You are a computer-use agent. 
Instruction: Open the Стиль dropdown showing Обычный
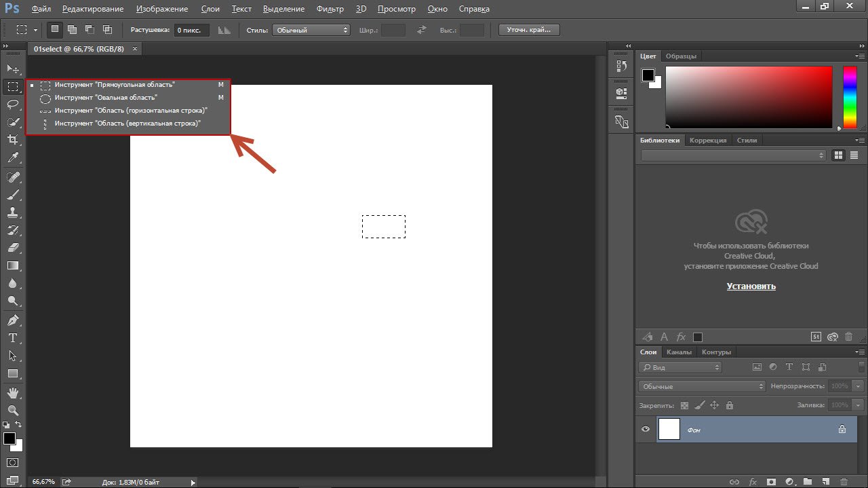point(311,31)
